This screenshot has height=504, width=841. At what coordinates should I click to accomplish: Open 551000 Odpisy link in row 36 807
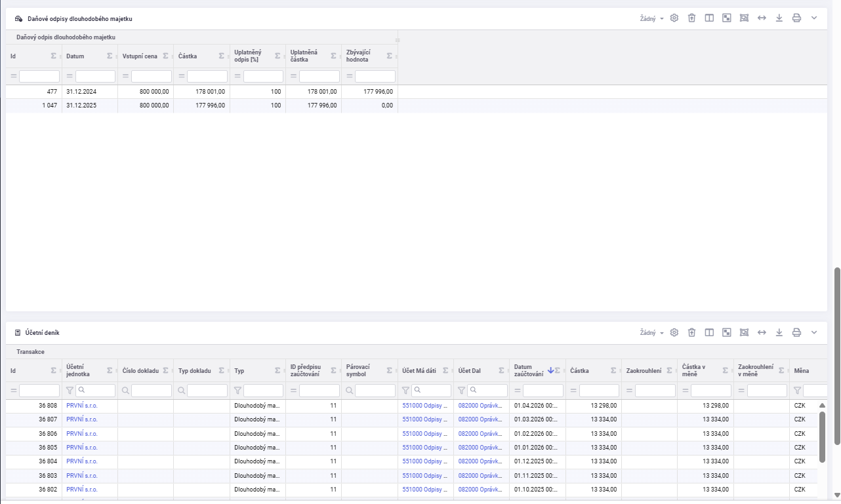pos(425,419)
